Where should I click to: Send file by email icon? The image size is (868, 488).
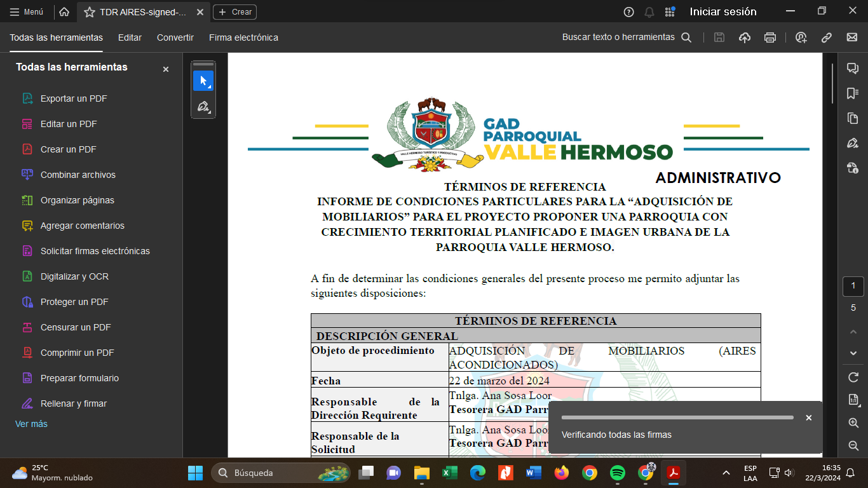tap(852, 37)
